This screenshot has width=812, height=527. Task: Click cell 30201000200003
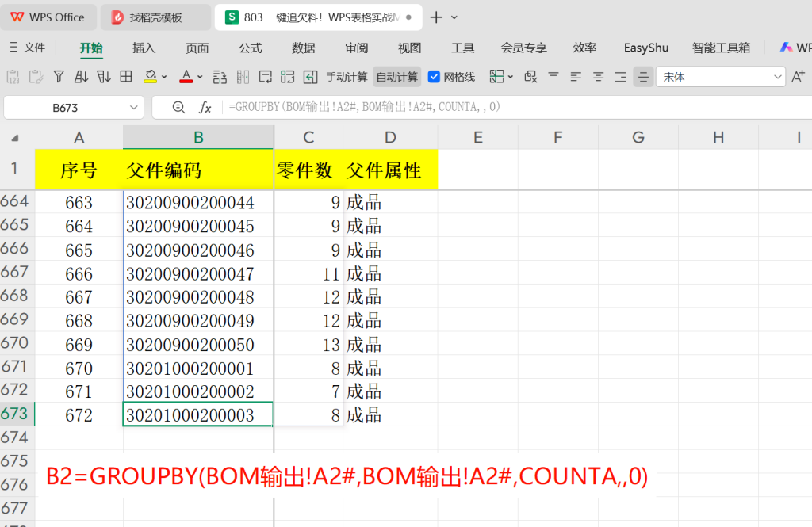[197, 415]
